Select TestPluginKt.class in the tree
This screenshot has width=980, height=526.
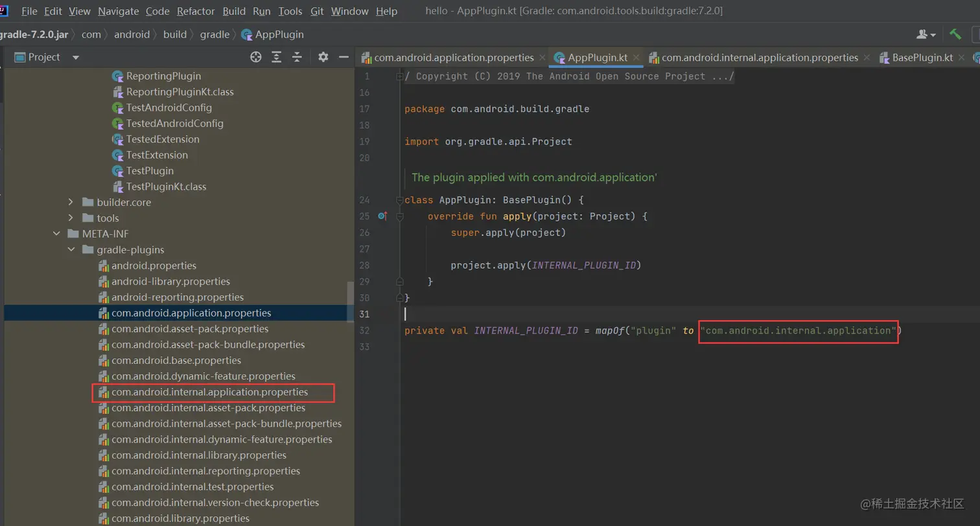167,187
